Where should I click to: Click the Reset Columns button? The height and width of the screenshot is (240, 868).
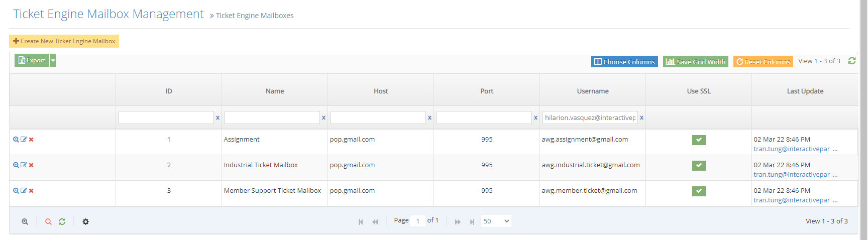click(763, 62)
